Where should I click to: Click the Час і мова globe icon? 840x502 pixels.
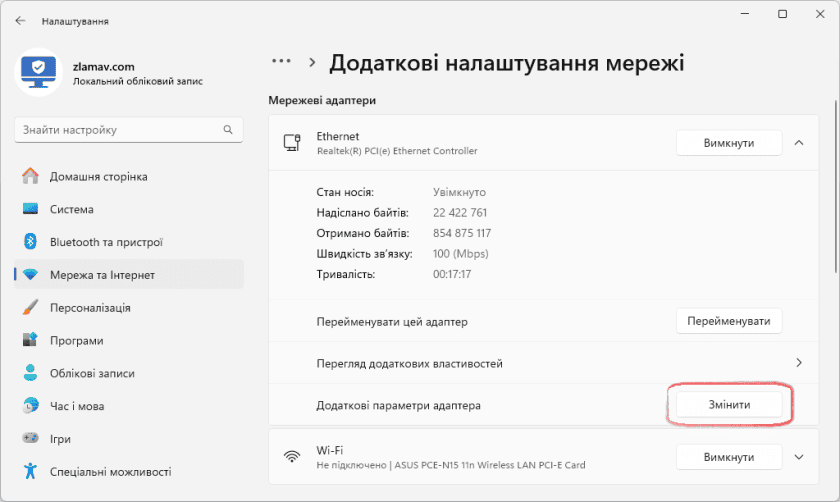31,406
